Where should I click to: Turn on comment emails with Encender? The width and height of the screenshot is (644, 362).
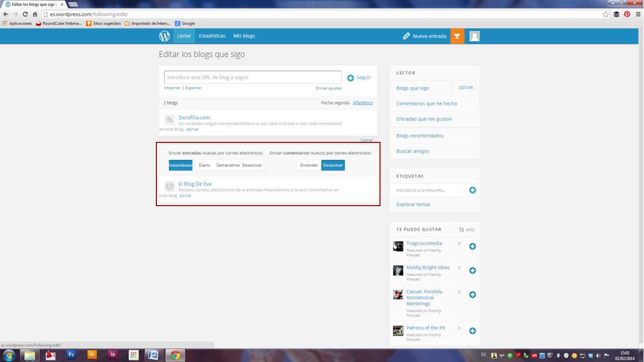[309, 165]
